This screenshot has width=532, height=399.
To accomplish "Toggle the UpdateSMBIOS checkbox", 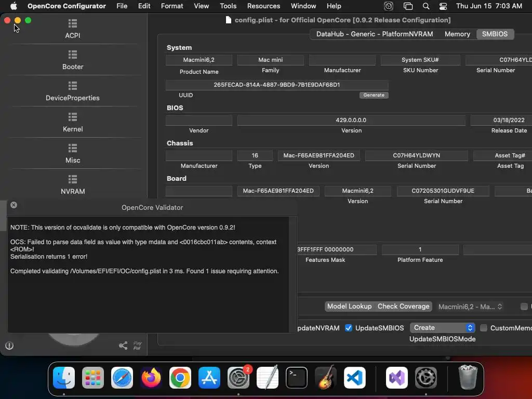I will pyautogui.click(x=349, y=328).
